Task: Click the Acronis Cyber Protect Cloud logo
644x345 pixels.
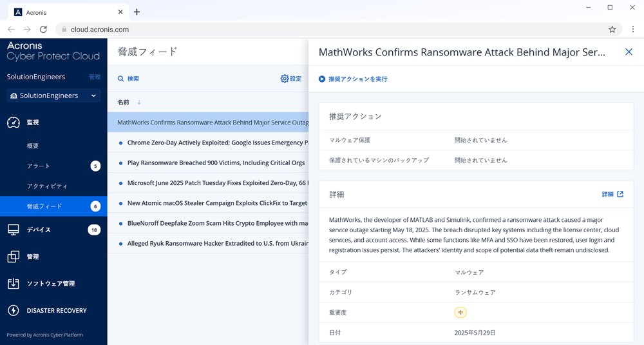Action: (x=53, y=51)
